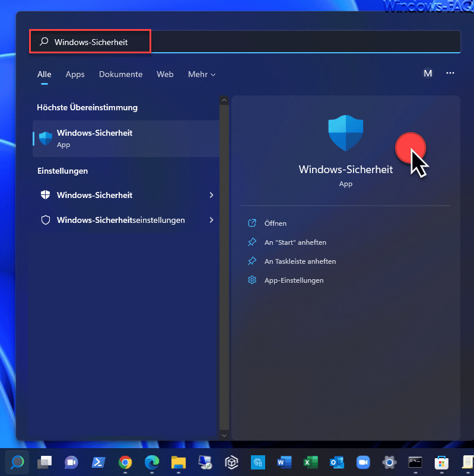474x476 pixels.
Task: Click the large Windows-Sicherheit shield in the preview
Action: [x=346, y=133]
